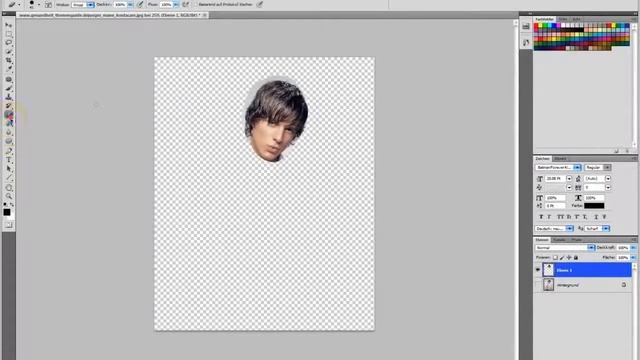Toggle lock position icon

point(569,258)
